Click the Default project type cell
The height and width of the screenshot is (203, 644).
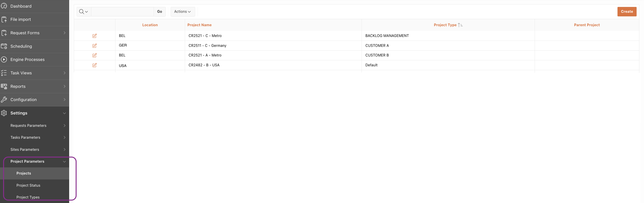(448, 65)
